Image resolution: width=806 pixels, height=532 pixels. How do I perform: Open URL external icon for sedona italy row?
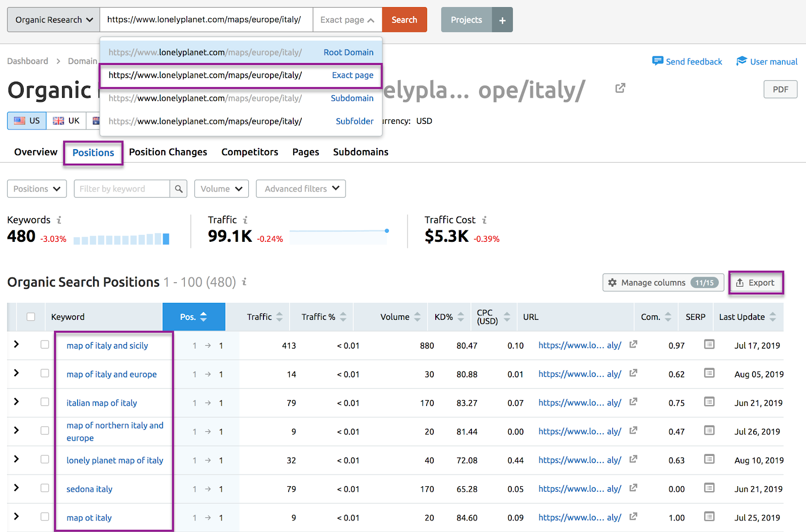pyautogui.click(x=633, y=488)
